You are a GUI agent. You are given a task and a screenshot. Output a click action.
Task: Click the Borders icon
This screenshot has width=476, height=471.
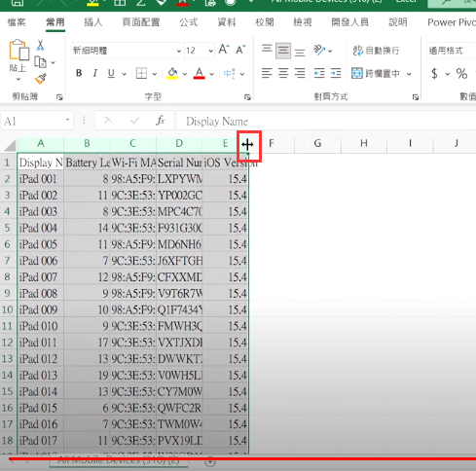click(x=141, y=73)
